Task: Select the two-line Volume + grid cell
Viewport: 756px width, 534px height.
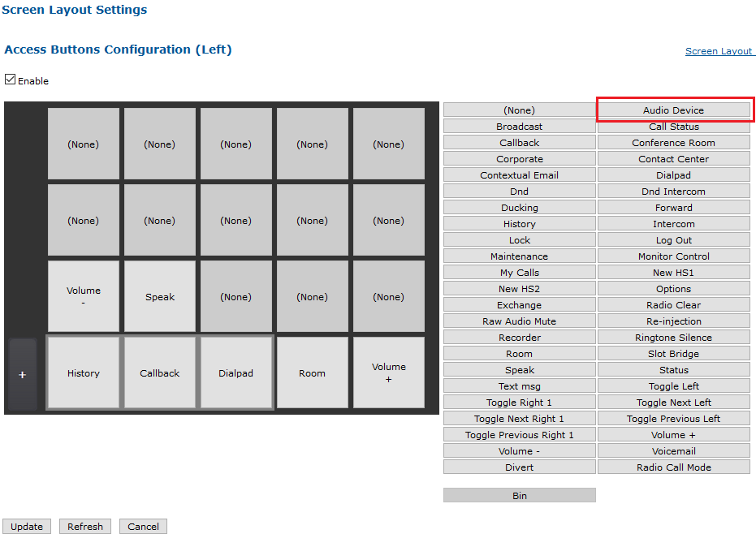Action: (389, 373)
